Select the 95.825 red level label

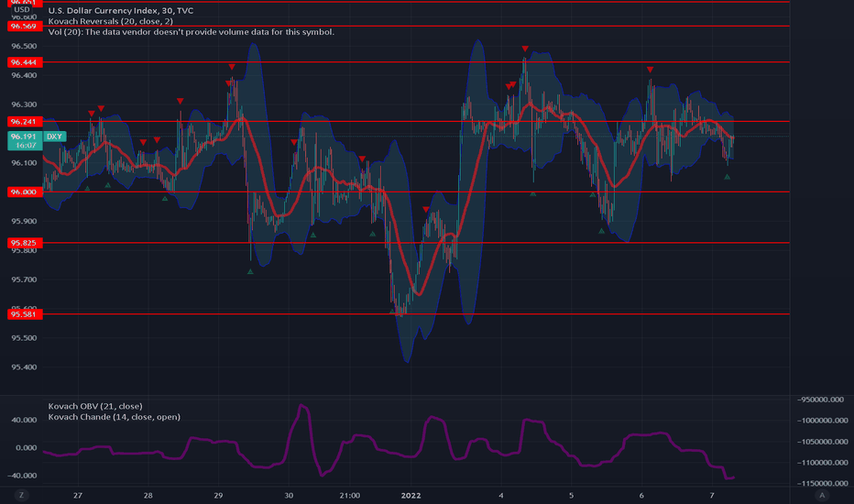pyautogui.click(x=25, y=243)
